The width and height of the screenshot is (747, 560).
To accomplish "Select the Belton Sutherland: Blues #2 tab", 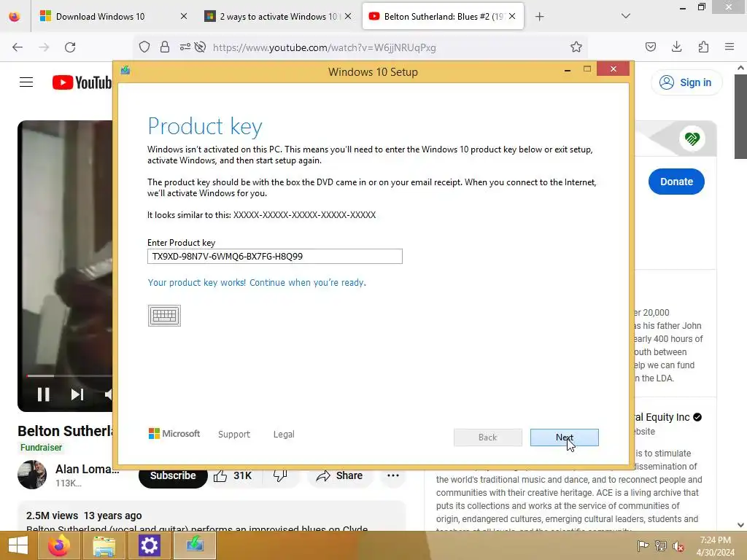I will (x=436, y=17).
